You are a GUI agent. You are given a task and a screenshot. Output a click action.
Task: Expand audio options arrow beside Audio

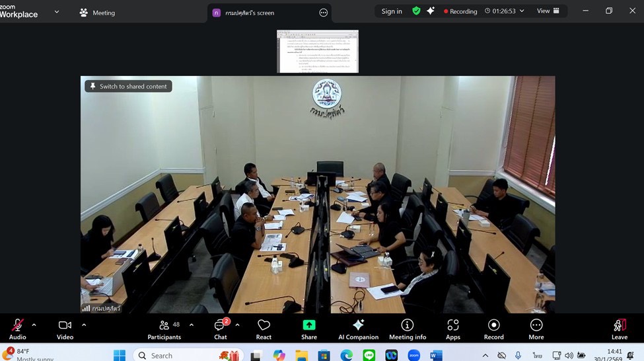[34, 325]
